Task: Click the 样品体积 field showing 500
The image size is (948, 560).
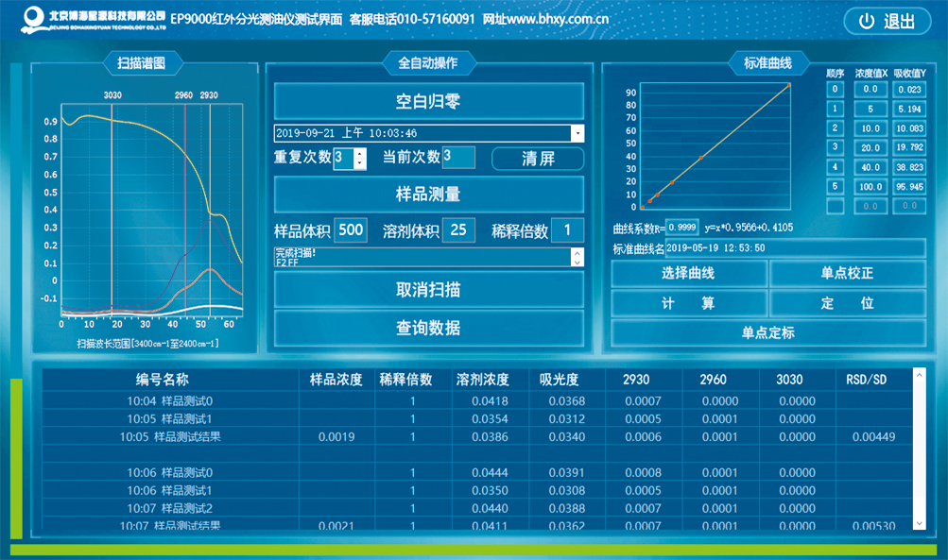Action: 351,230
